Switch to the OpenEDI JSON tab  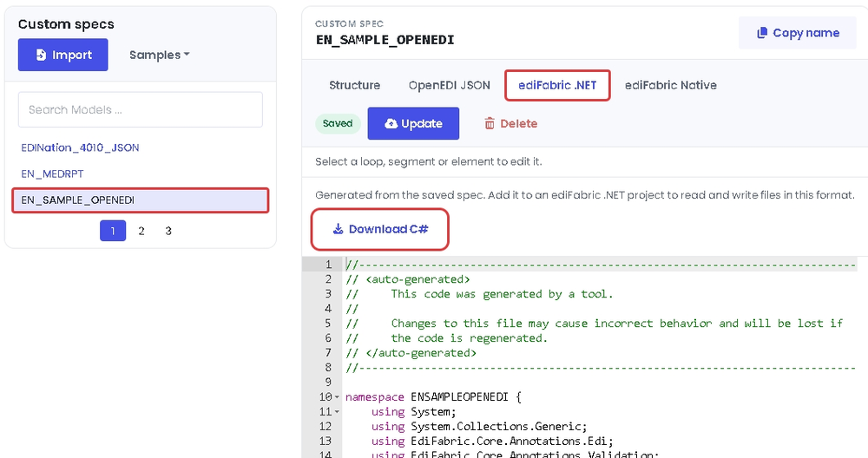[450, 85]
